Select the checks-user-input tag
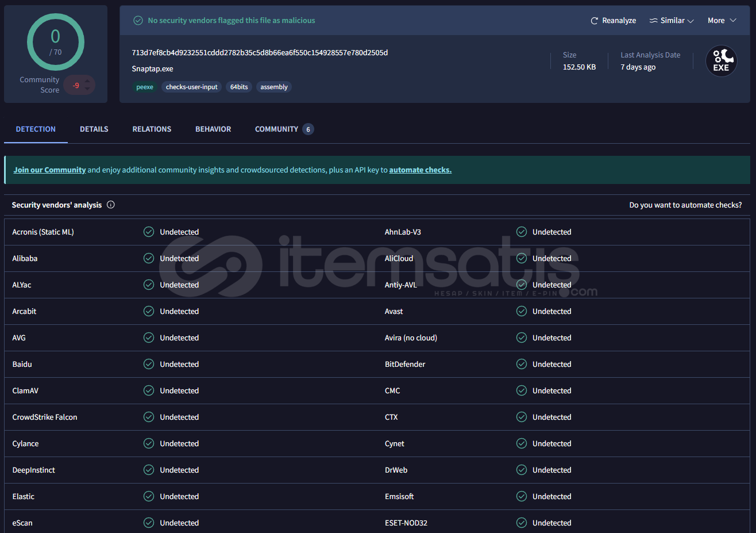The width and height of the screenshot is (756, 533). click(192, 87)
